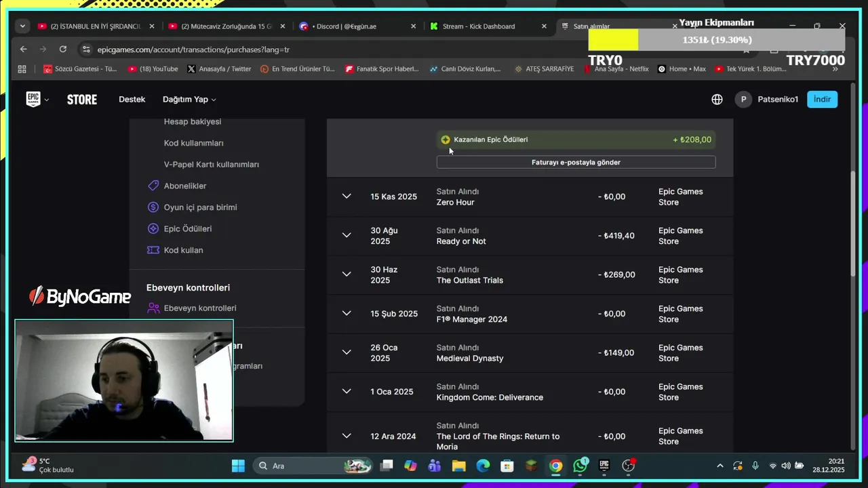Open Microsoft Teams from taskbar
Image resolution: width=868 pixels, height=488 pixels.
click(435, 466)
